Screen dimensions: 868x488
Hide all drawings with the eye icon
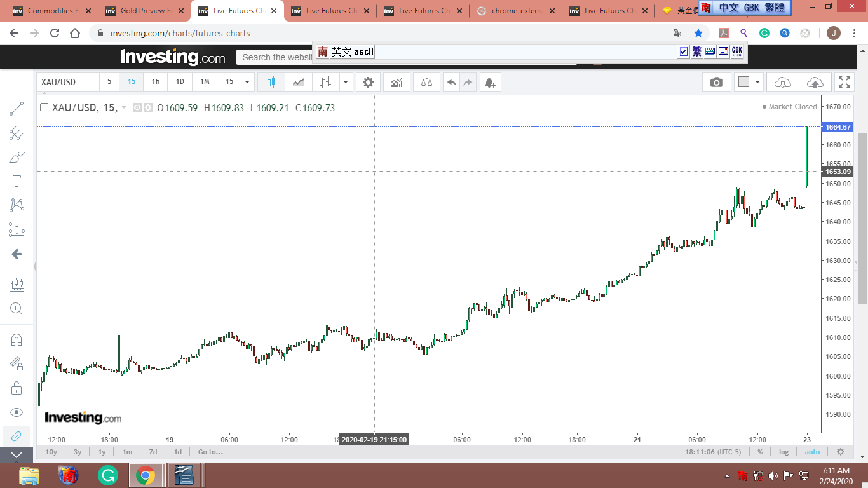point(17,412)
